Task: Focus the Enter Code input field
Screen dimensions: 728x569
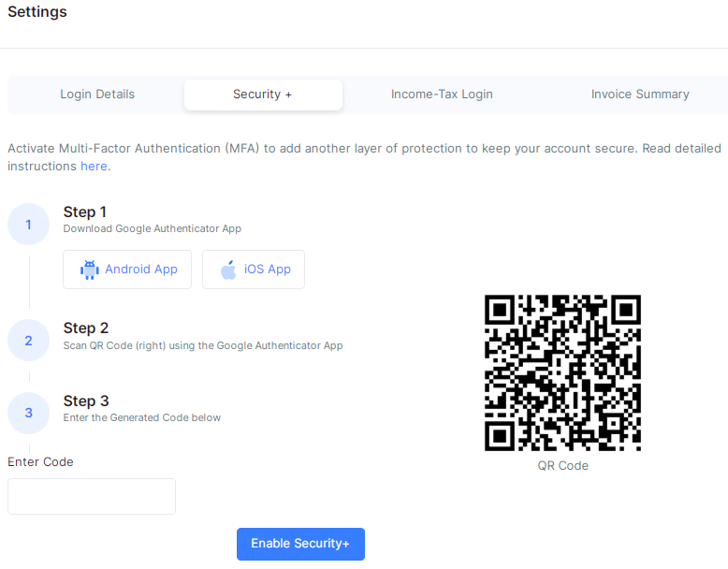Action: [92, 497]
